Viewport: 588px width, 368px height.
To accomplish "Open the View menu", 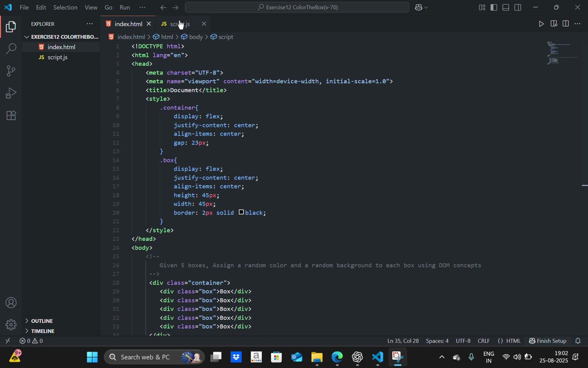I will pyautogui.click(x=91, y=7).
